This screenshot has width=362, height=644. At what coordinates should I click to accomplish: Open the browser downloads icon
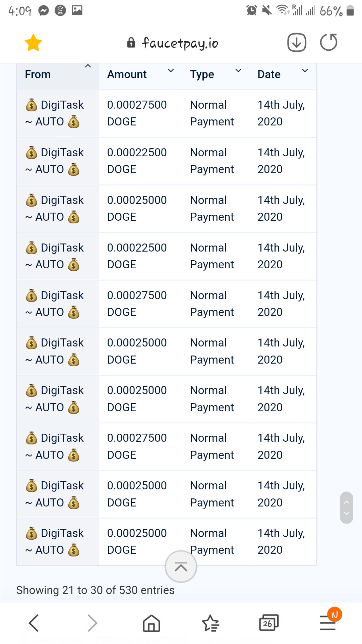tap(297, 43)
